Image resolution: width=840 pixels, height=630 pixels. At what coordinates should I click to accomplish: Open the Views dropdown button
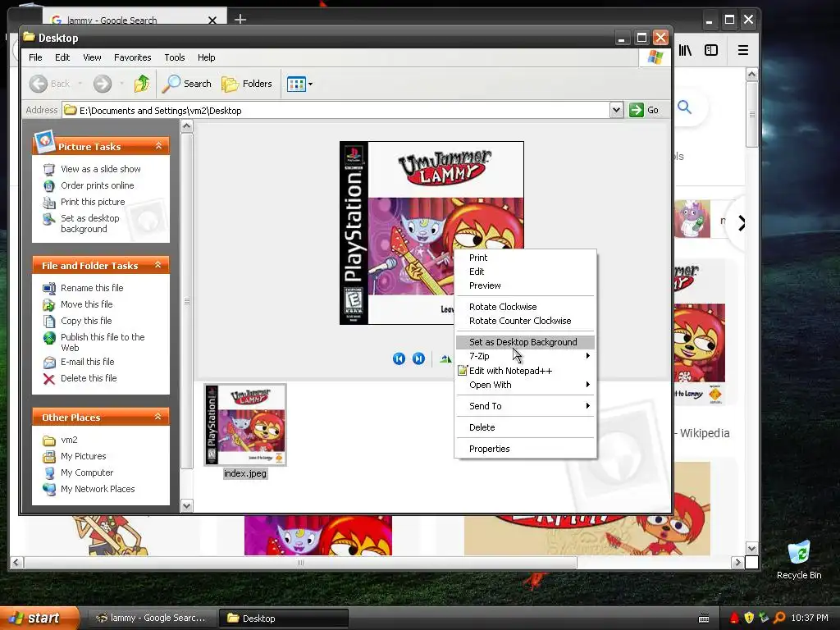click(x=299, y=84)
